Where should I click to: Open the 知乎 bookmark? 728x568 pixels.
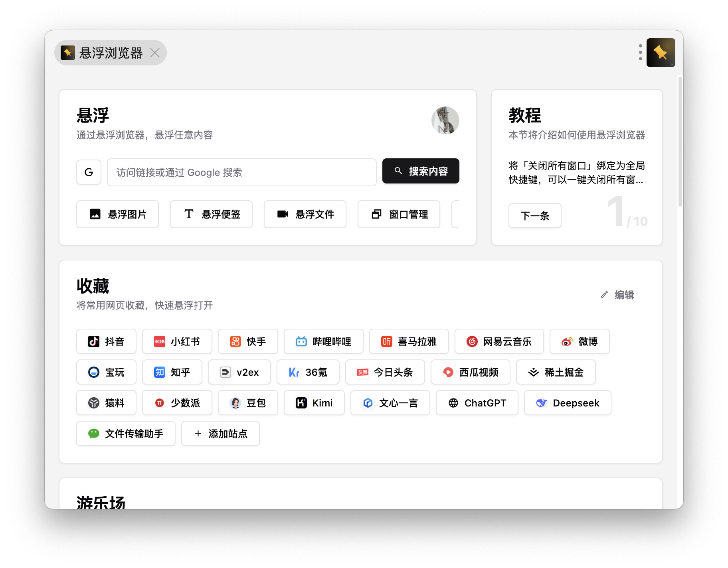point(172,372)
